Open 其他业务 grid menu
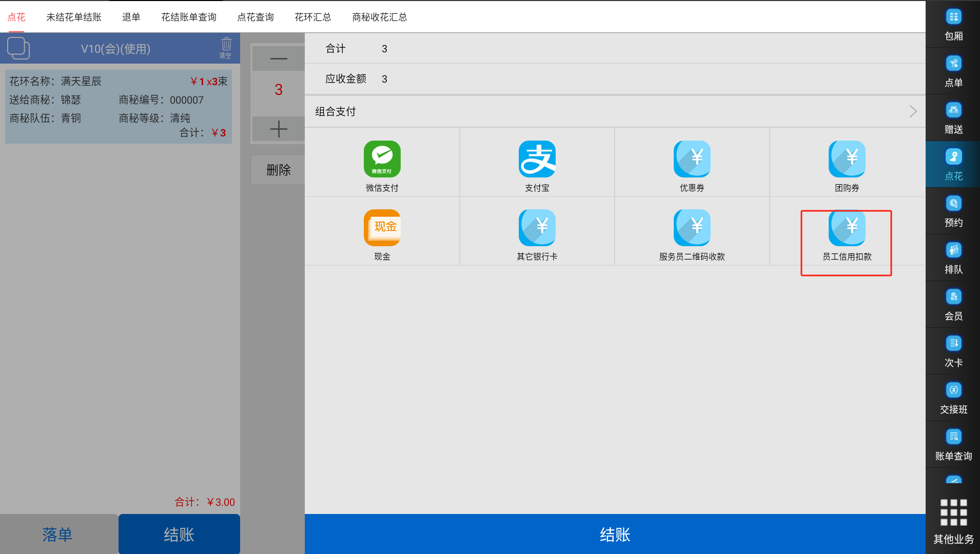The width and height of the screenshot is (980, 554). [x=953, y=521]
